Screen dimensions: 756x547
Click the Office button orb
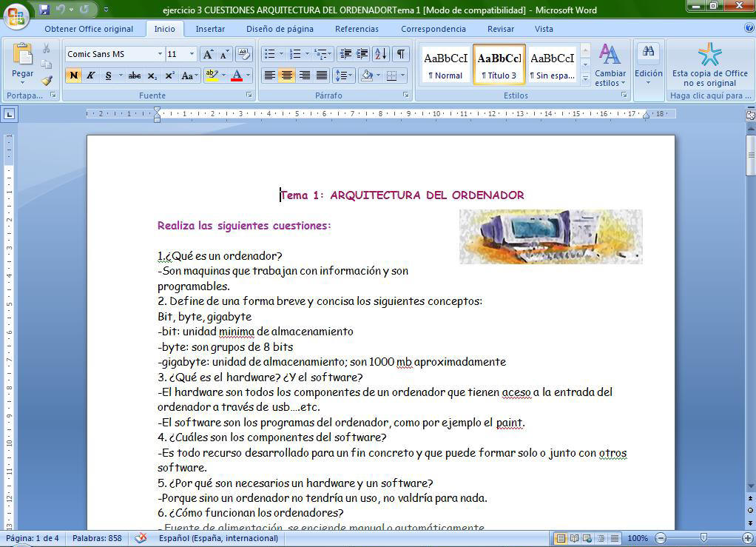(16, 16)
